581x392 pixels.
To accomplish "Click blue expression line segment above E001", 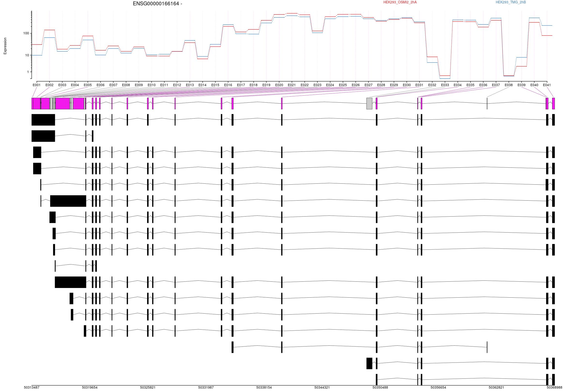I will click(x=37, y=55).
